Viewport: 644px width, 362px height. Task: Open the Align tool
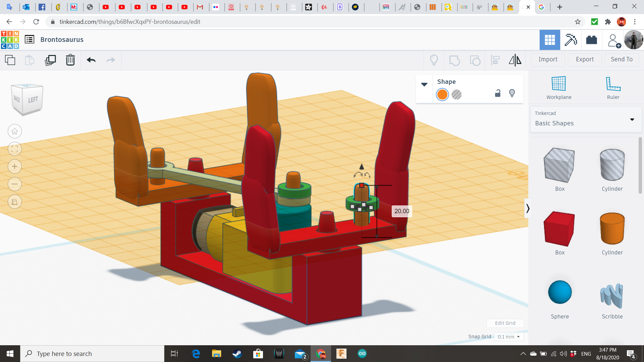tap(495, 60)
